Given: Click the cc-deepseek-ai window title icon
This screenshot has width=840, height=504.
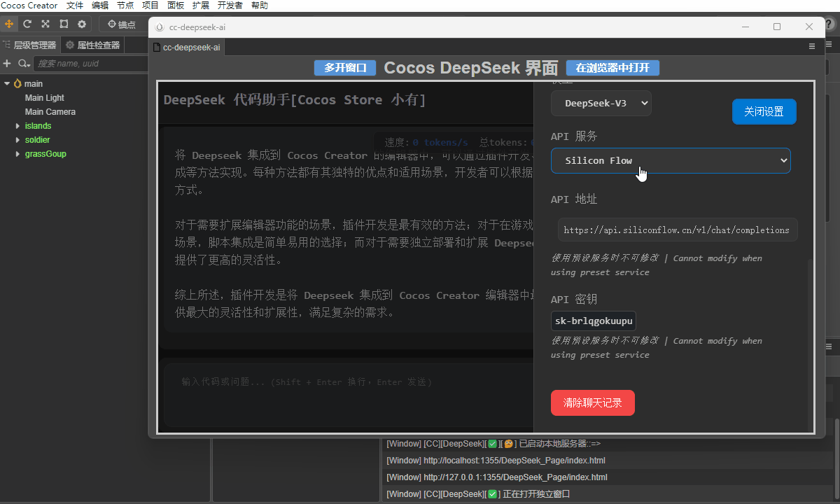Looking at the screenshot, I should pyautogui.click(x=160, y=27).
